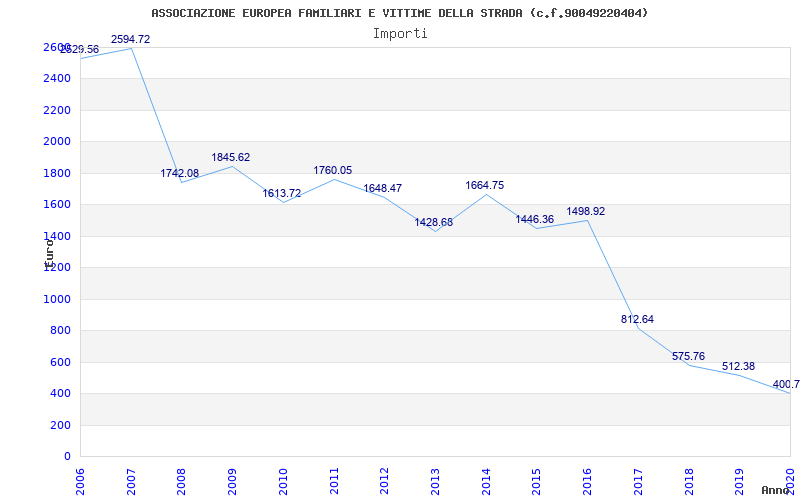Pick the x-axis year 2013
The image size is (800, 500).
[435, 482]
